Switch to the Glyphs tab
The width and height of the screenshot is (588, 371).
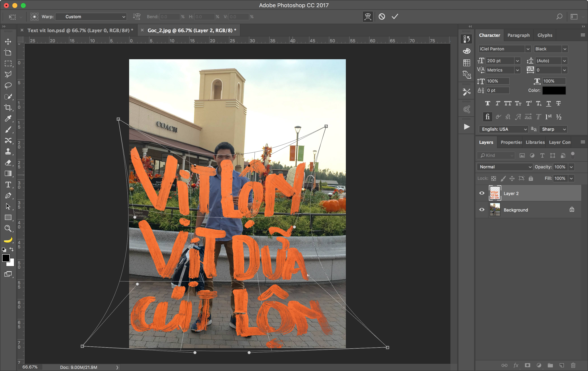[x=545, y=35]
